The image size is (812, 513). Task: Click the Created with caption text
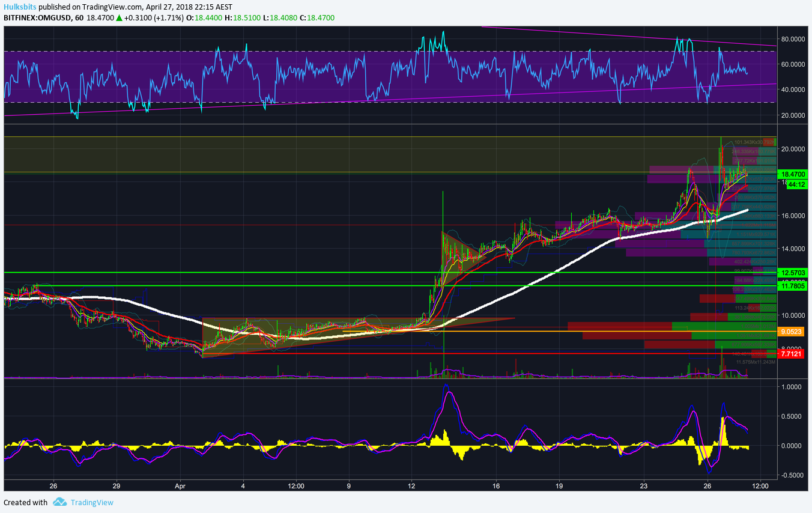[25, 502]
